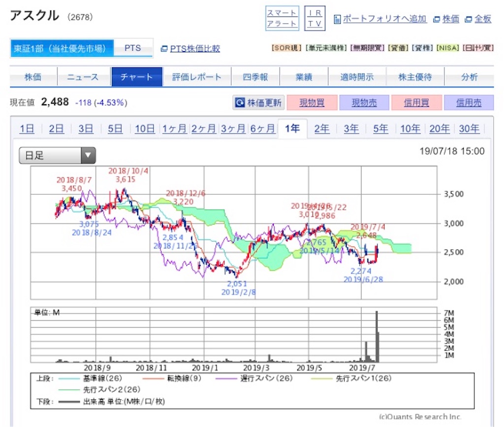Click the PTS株価比較 new-window icon
This screenshot has height=427, width=504.
point(164,49)
